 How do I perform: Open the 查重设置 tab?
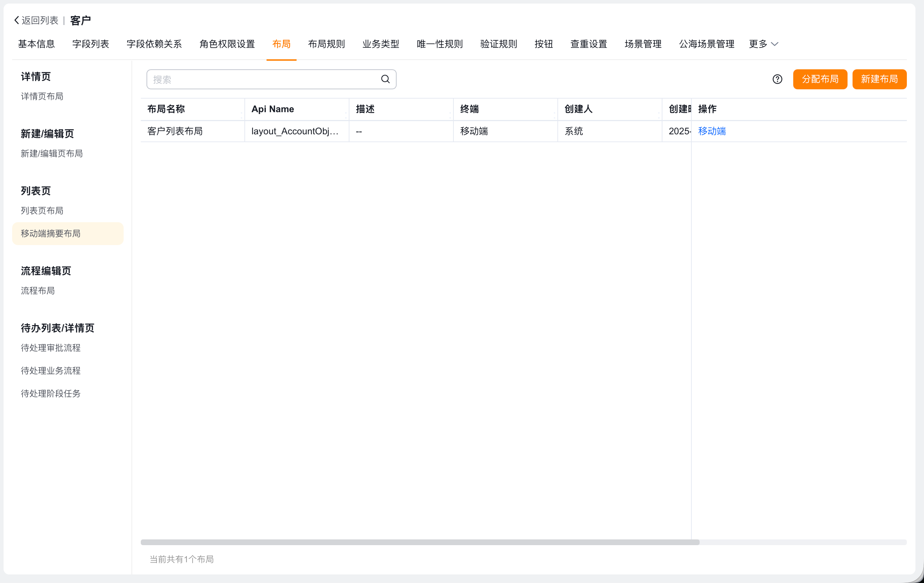[588, 44]
